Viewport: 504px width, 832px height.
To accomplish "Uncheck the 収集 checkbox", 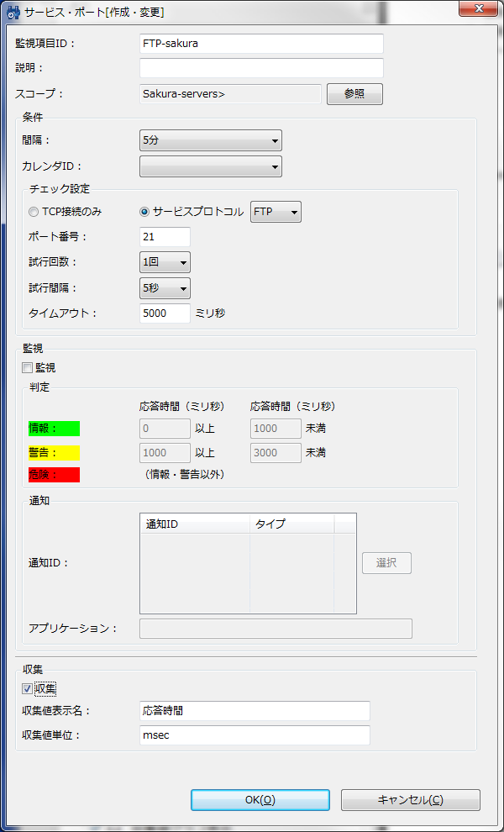I will 28,689.
